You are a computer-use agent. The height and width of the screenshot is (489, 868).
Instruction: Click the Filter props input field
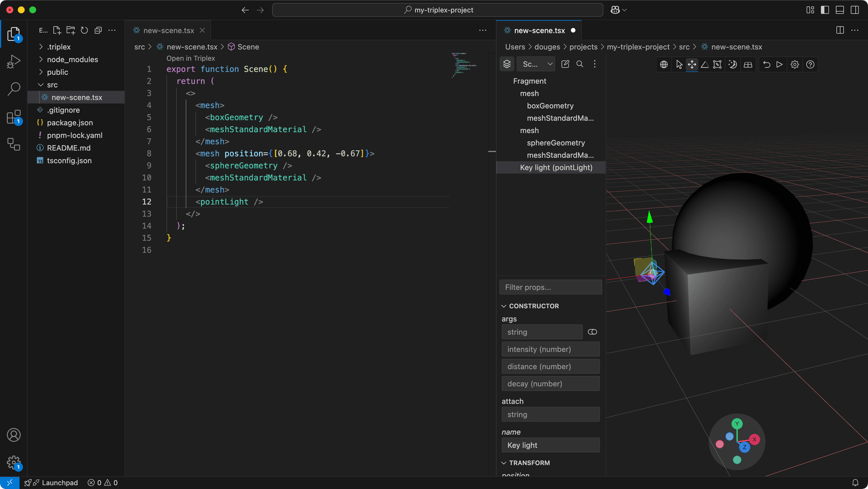click(550, 287)
